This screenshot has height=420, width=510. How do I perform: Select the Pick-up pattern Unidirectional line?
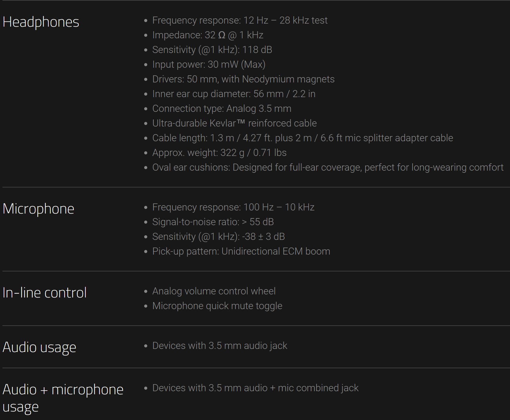click(x=241, y=252)
